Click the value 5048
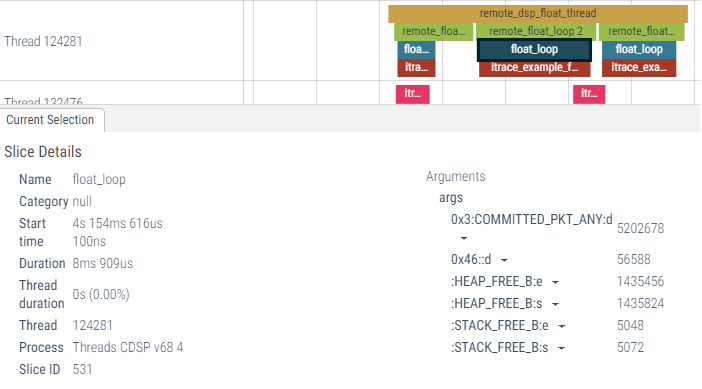The image size is (702, 389). click(630, 325)
